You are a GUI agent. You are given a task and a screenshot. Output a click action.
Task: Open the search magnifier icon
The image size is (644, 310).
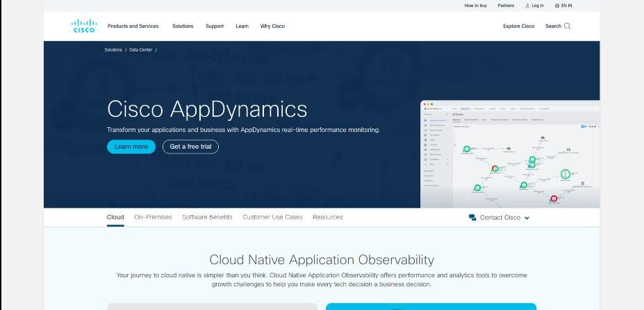pos(567,26)
